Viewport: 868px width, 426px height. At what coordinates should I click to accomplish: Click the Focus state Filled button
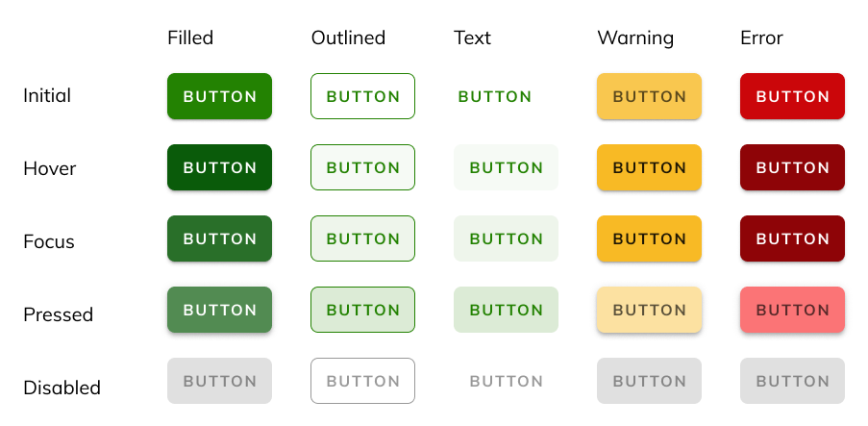tap(219, 238)
